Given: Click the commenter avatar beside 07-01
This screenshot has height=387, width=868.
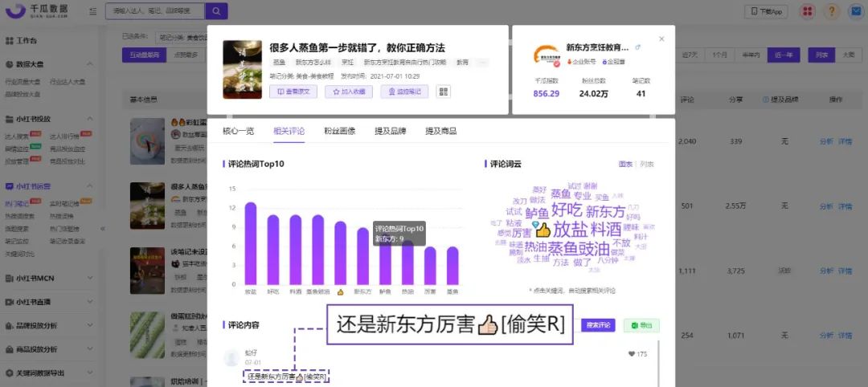Looking at the screenshot, I should [x=231, y=358].
